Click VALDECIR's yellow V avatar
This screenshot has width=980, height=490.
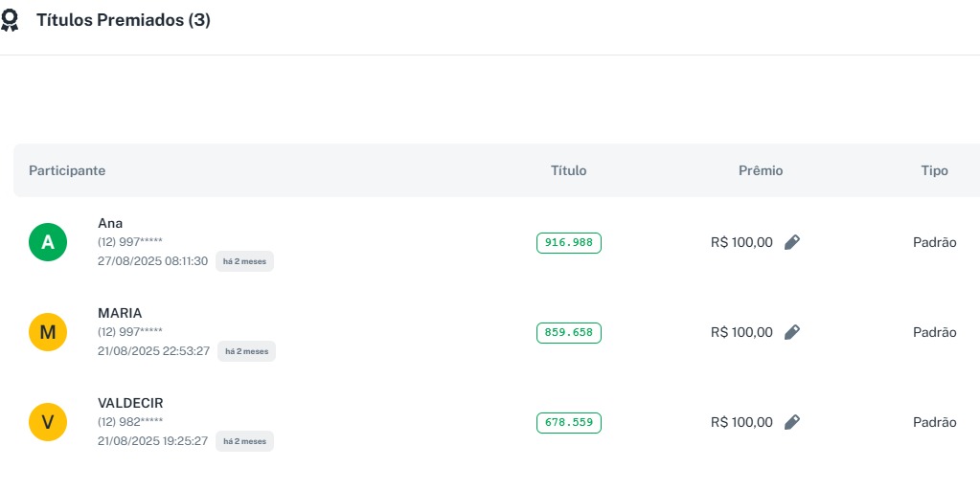click(48, 423)
